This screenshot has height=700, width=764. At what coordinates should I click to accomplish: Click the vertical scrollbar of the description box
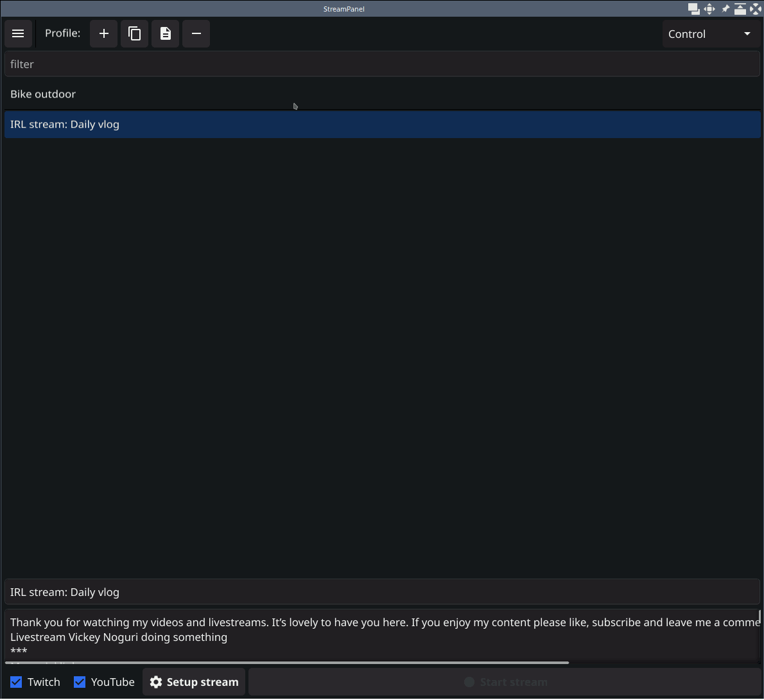point(759,618)
